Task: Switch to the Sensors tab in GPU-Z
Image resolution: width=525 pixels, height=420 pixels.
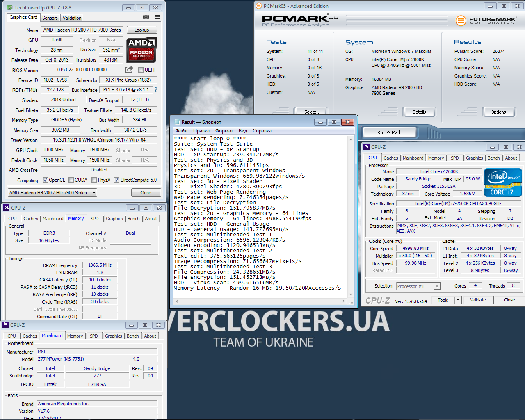Action: (x=50, y=18)
